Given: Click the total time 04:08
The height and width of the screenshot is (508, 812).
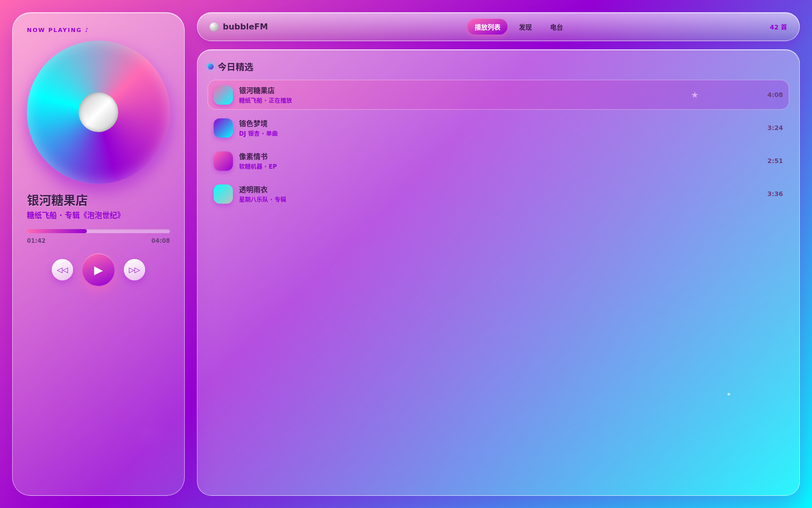Looking at the screenshot, I should click(160, 241).
